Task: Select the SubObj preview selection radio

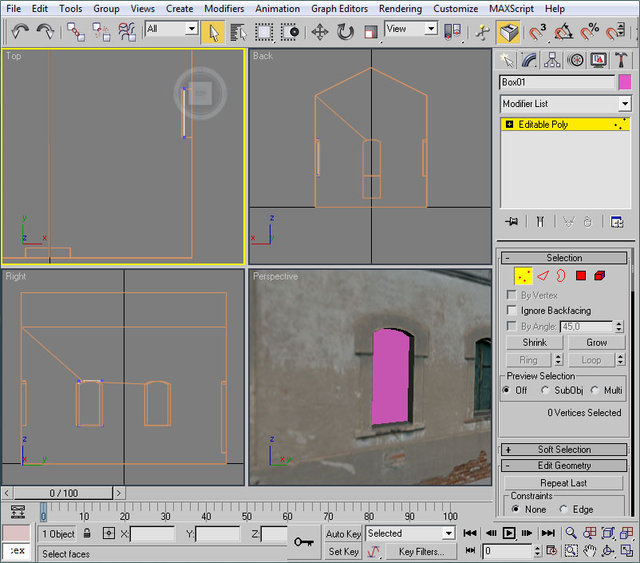Action: coord(546,390)
